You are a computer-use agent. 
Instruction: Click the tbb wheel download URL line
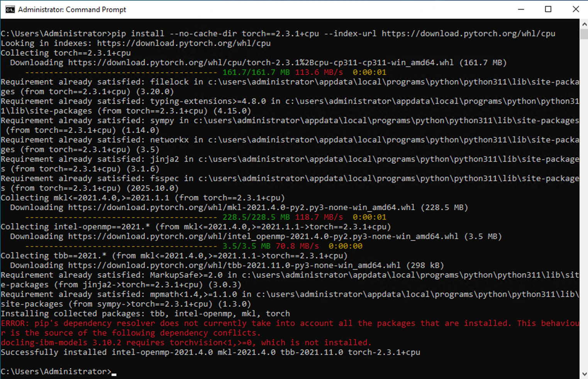click(227, 265)
